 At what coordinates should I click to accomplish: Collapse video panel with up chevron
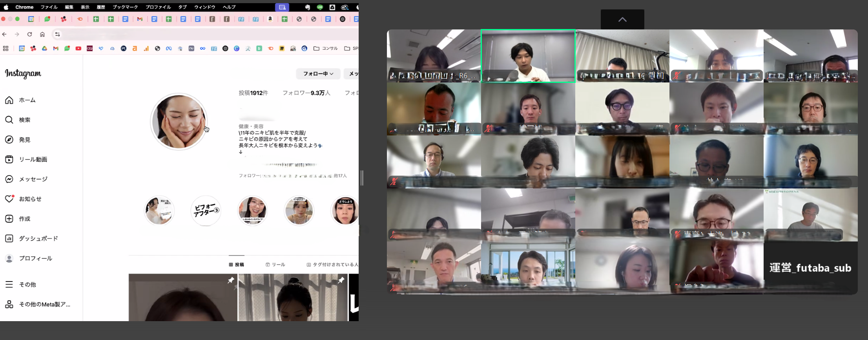click(x=622, y=20)
